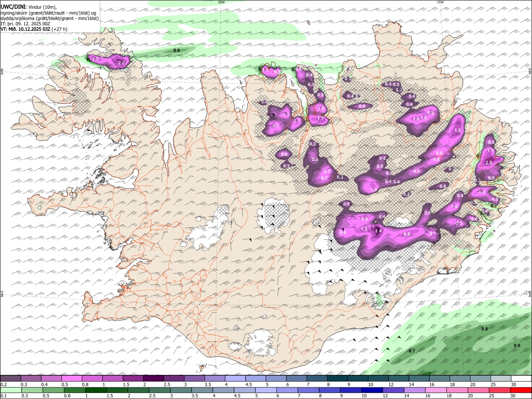532x399 pixels.
Task: Click the navy blue 10 rain legend swatch
Action: 372,390
